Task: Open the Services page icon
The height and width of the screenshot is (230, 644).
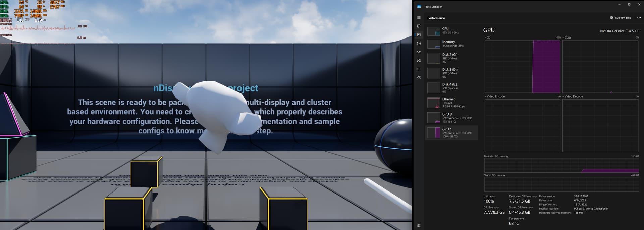Action: [x=419, y=78]
